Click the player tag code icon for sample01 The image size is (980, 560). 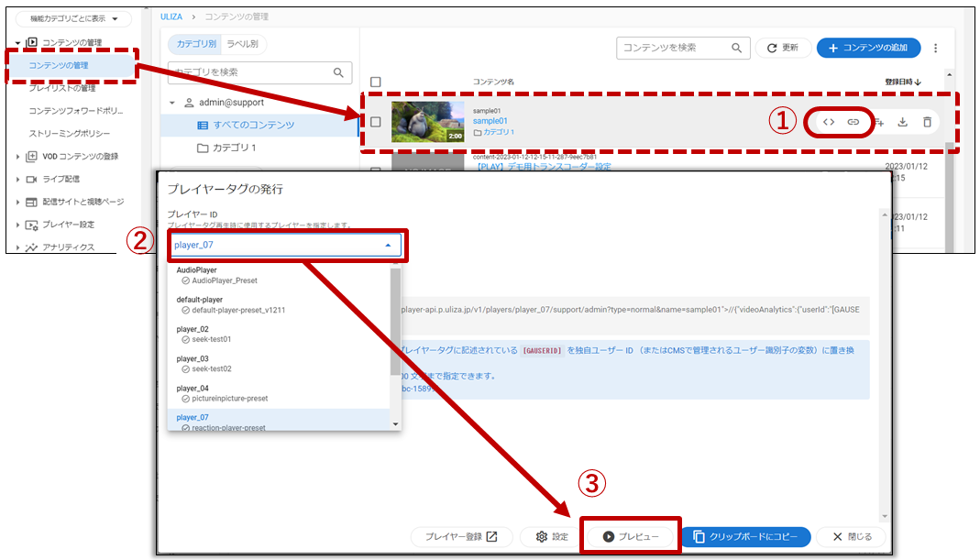pyautogui.click(x=828, y=122)
